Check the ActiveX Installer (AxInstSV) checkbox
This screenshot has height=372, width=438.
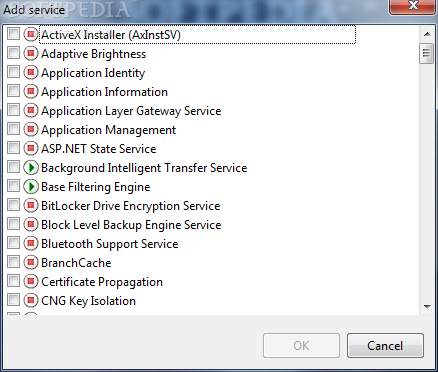[x=13, y=33]
